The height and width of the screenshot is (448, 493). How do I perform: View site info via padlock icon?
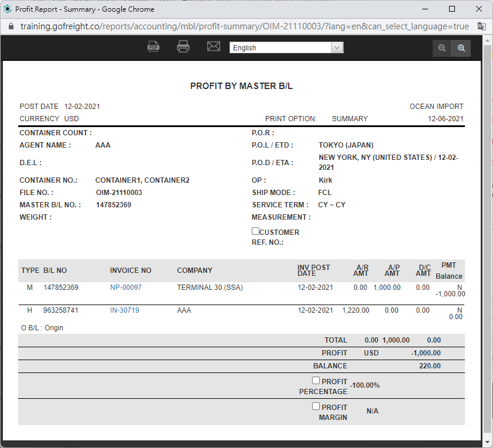pos(10,26)
